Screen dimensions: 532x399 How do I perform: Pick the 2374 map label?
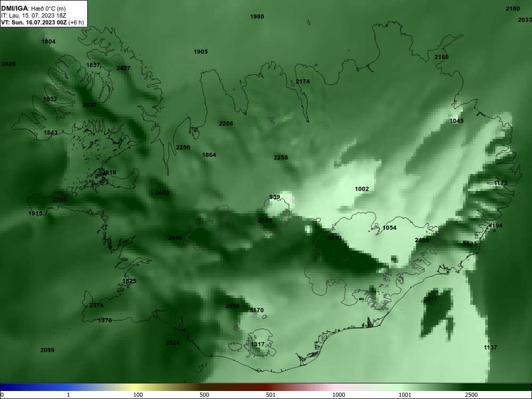click(96, 306)
